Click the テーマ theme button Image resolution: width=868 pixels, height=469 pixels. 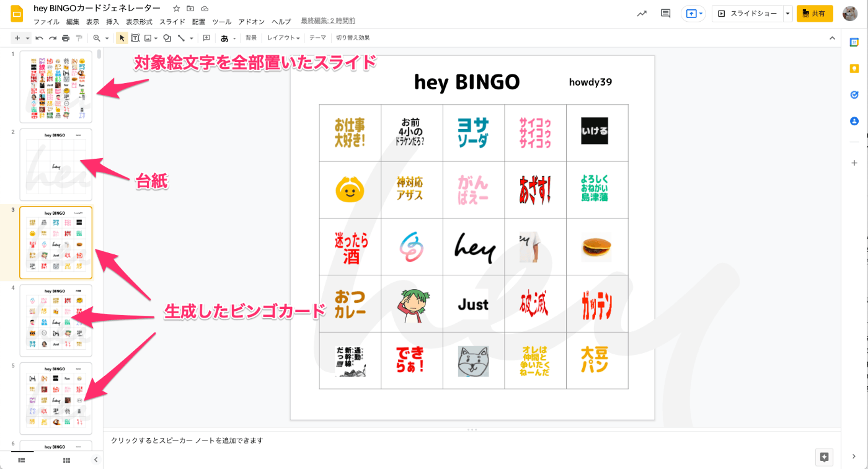point(317,38)
